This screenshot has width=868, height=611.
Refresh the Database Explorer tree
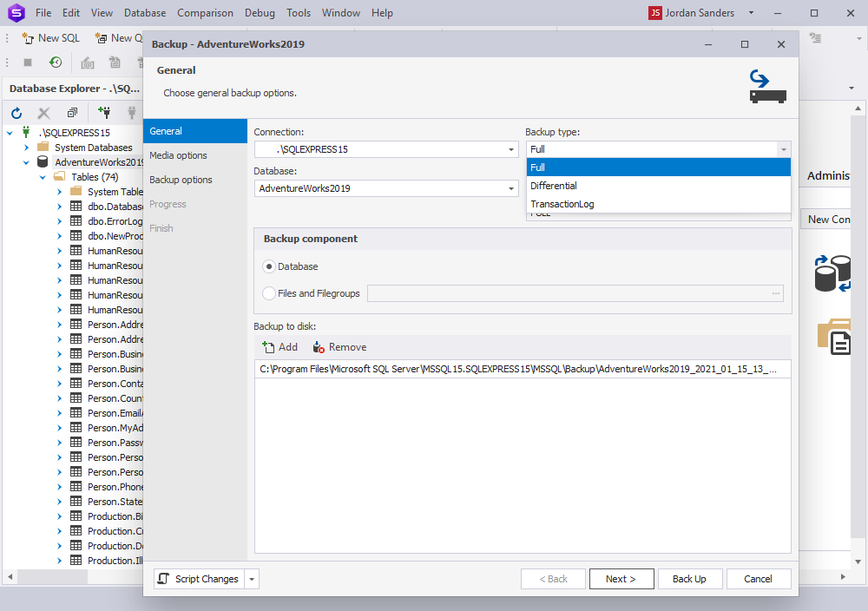pos(16,113)
